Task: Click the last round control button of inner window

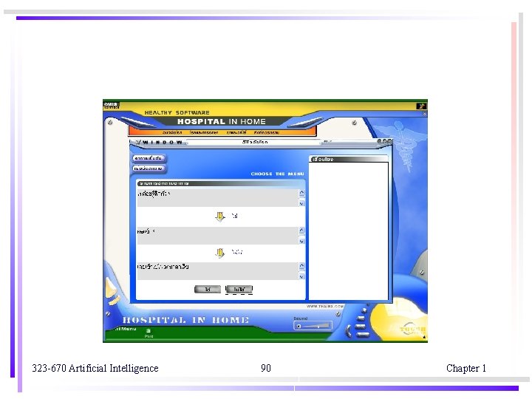Action: pos(389,141)
